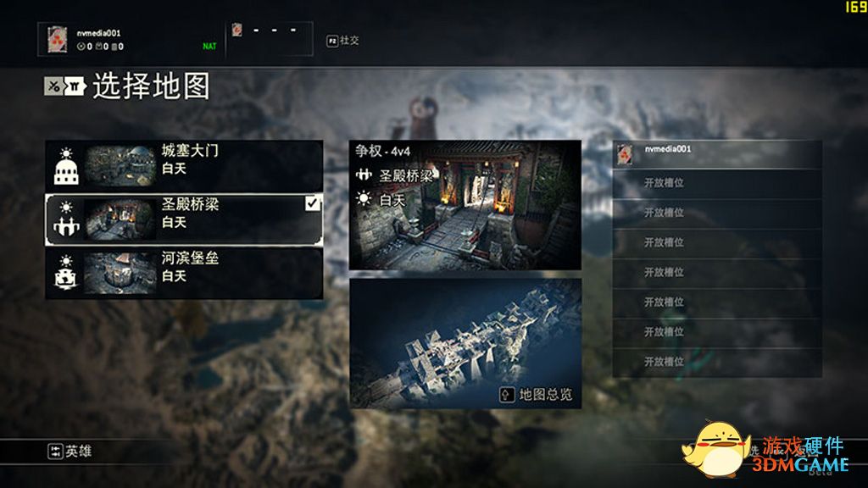Image resolution: width=868 pixels, height=488 pixels.
Task: Click the hero settings icon beside 英雄
Action: pyautogui.click(x=55, y=451)
